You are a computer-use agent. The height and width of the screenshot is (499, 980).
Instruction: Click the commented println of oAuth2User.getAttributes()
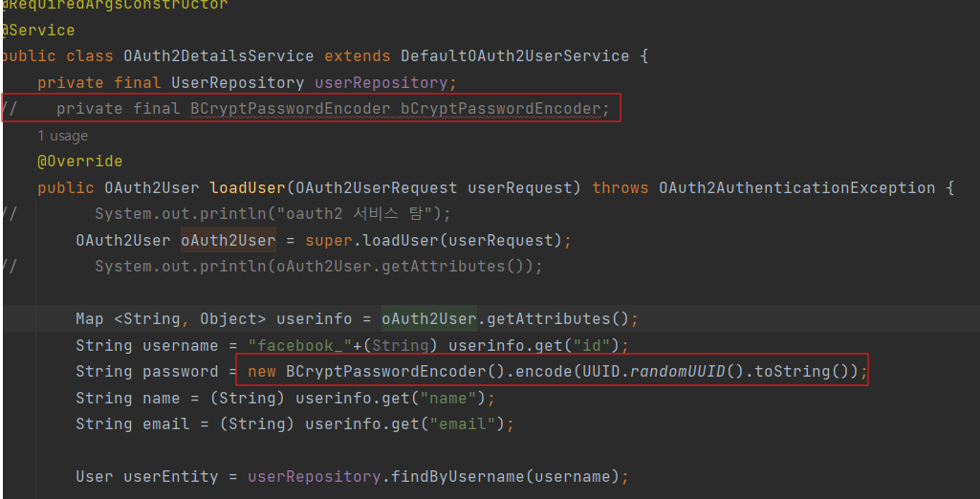tap(318, 267)
